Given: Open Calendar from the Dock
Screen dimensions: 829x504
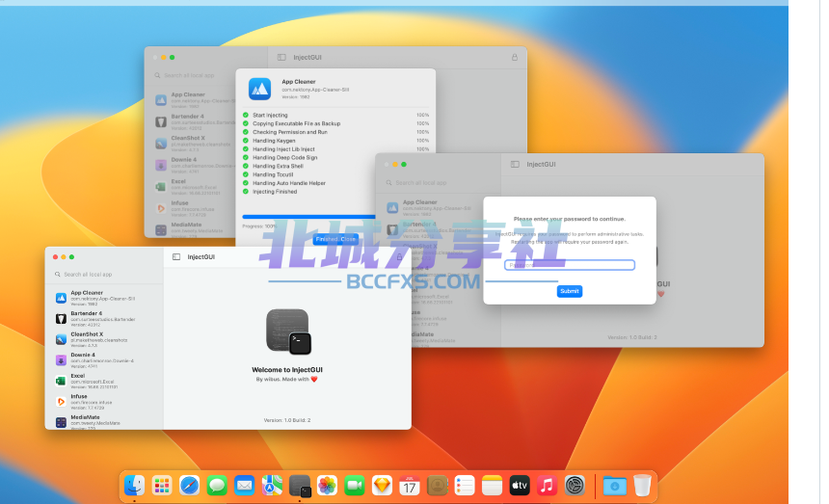Looking at the screenshot, I should (x=410, y=485).
